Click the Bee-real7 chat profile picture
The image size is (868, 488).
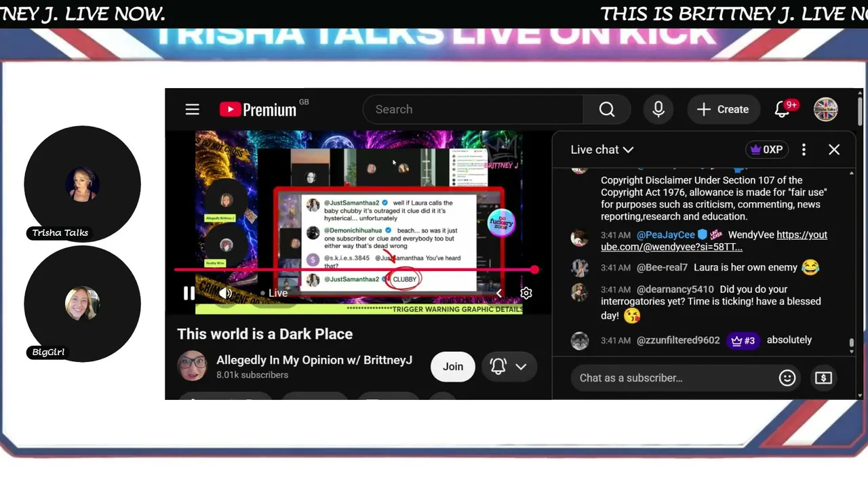point(580,268)
